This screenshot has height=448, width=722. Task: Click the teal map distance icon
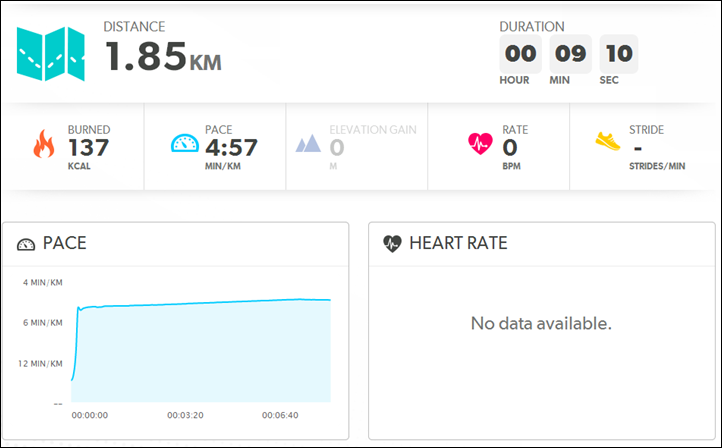tap(51, 54)
